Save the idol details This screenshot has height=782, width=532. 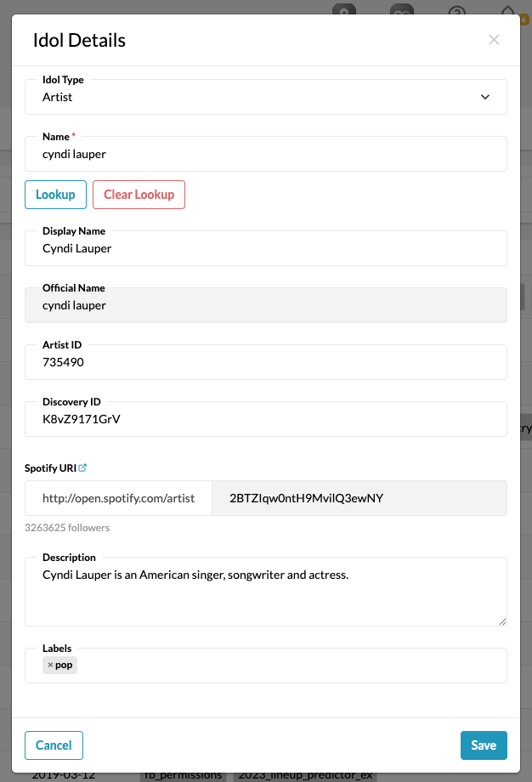point(484,745)
